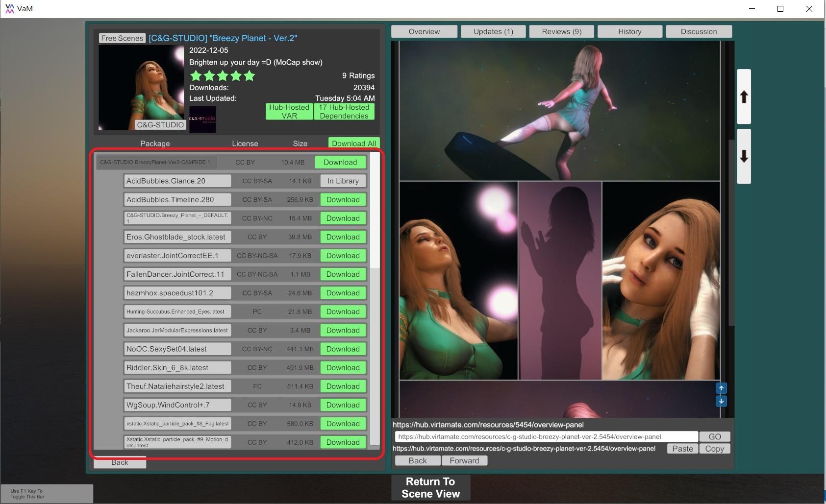
Task: Switch to the Overview tab
Action: click(424, 31)
